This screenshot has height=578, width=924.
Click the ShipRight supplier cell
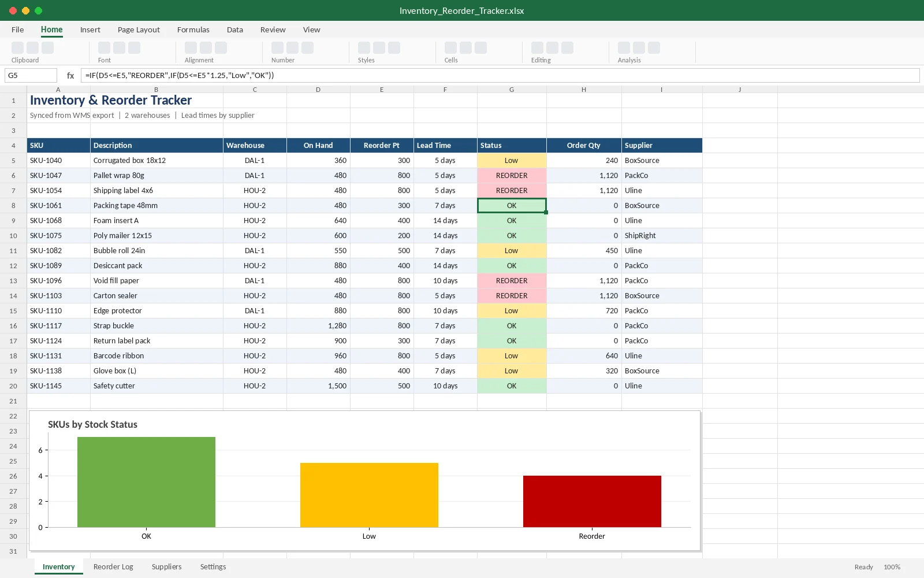point(662,236)
